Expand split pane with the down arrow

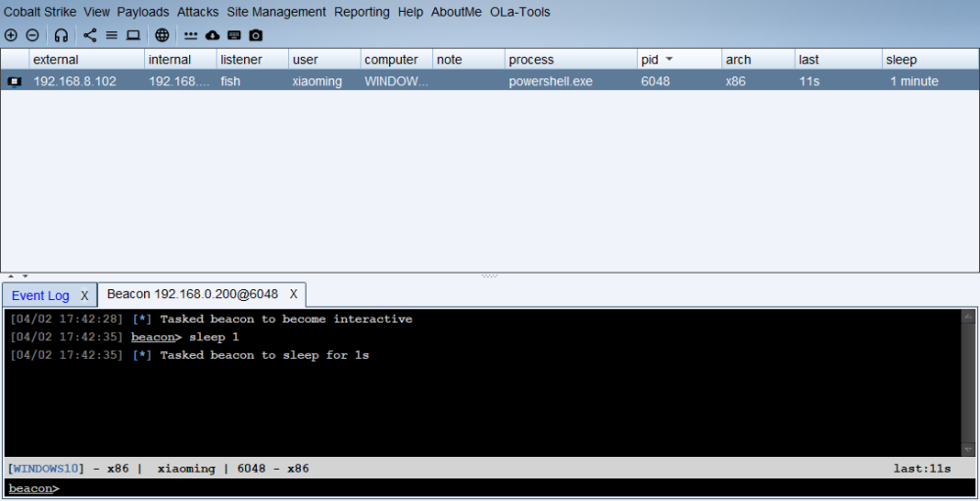(x=25, y=276)
